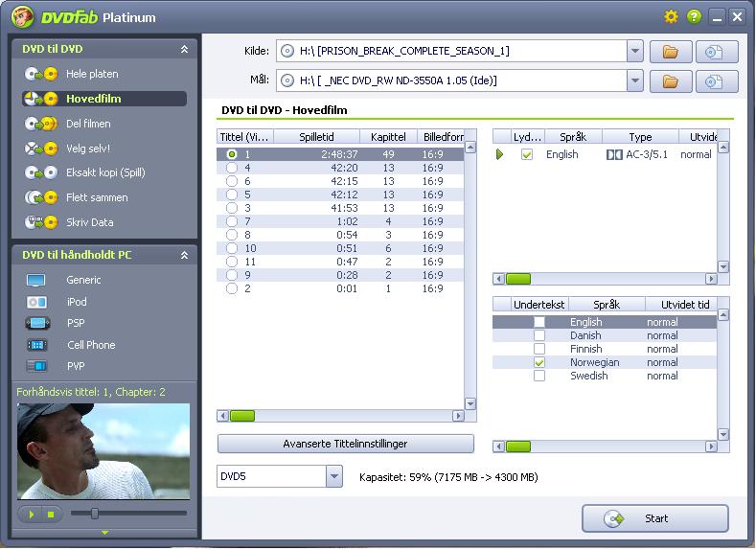Click the Eksakt kopi (Spill) disc icon
The image size is (756, 550).
coord(41,172)
